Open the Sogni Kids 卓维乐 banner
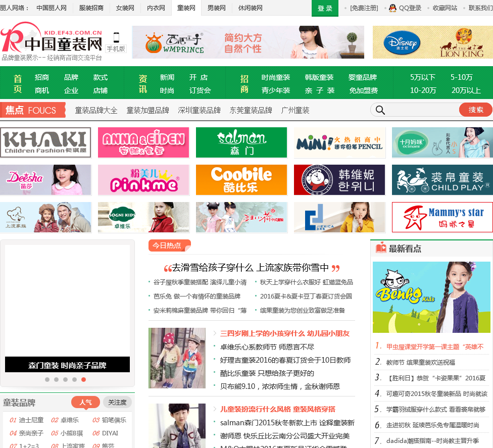The image size is (493, 448). click(143, 217)
